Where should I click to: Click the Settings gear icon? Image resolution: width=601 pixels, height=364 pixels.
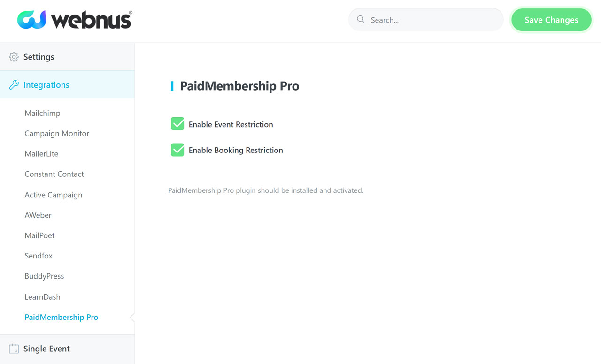(x=14, y=57)
